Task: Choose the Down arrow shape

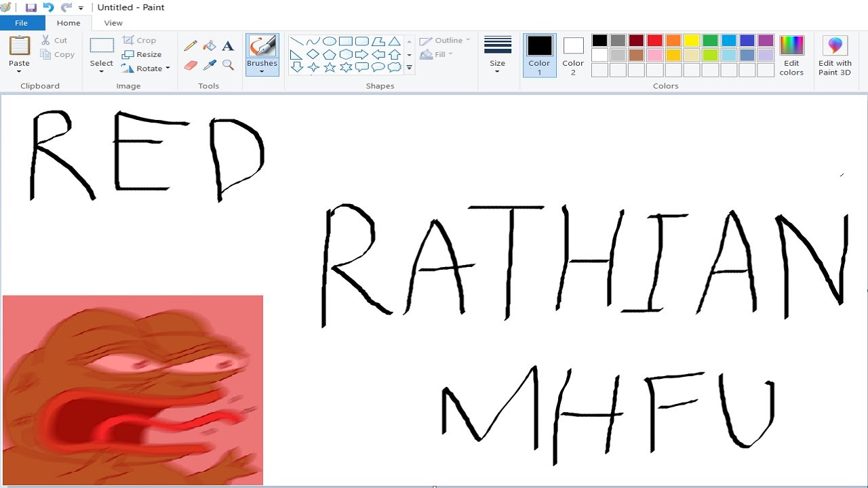Action: [x=297, y=67]
